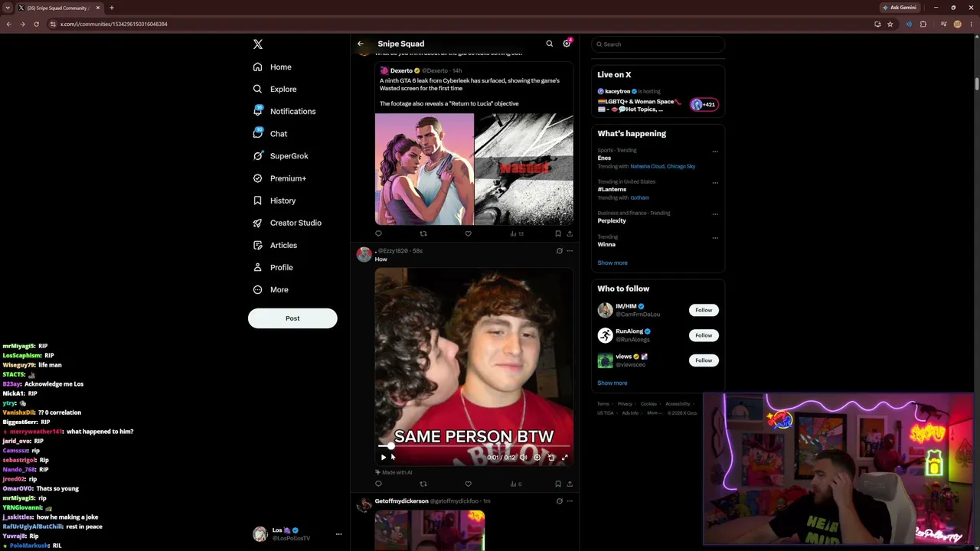This screenshot has width=980, height=551.
Task: Open Grok actions on Getoffmydickerson post
Action: tap(559, 501)
